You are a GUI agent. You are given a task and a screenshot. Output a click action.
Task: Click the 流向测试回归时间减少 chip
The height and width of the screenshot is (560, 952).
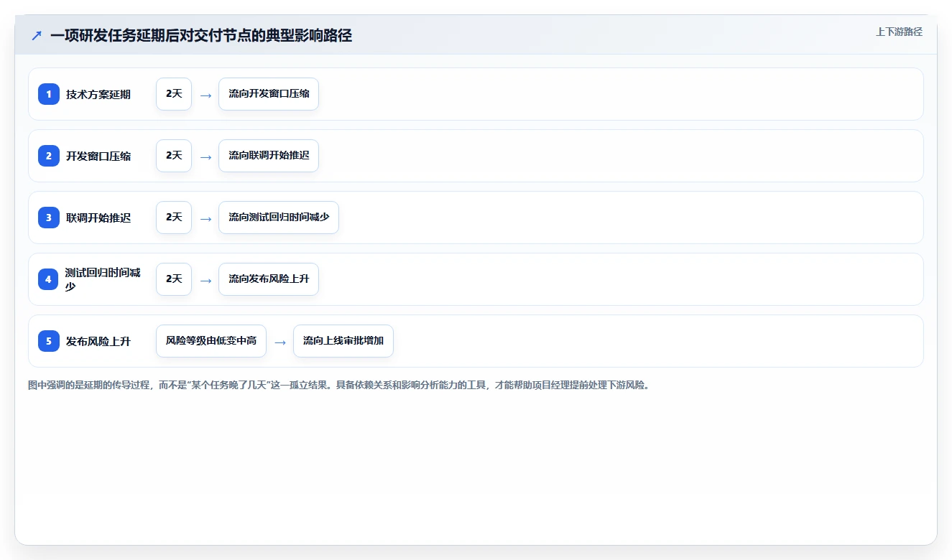[x=279, y=218]
